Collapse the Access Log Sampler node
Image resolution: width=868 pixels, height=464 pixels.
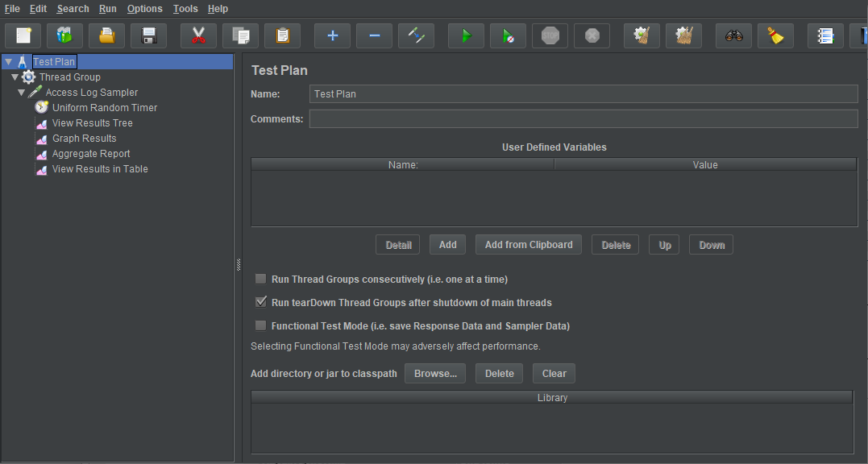tap(21, 93)
